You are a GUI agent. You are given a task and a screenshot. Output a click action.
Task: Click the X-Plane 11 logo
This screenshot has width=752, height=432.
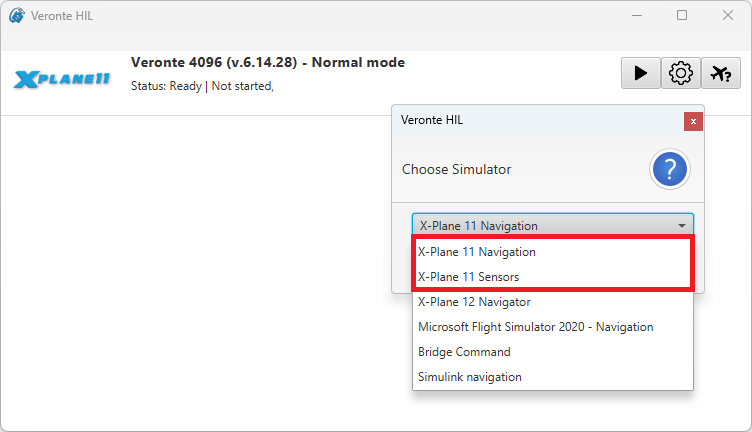[62, 79]
